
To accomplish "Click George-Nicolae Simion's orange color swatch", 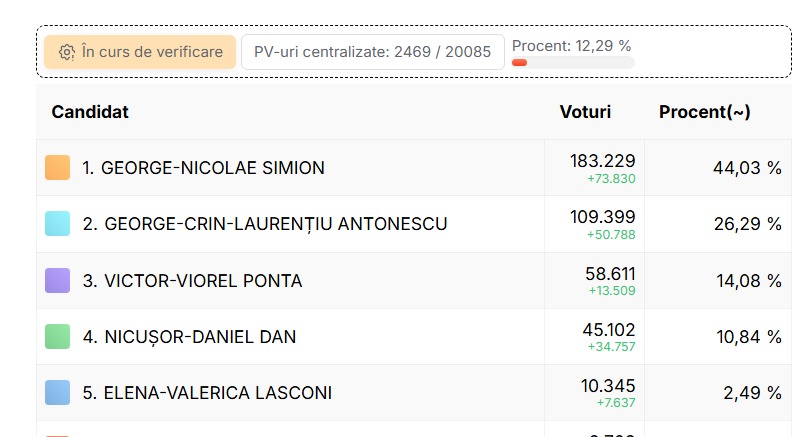I will tap(58, 168).
